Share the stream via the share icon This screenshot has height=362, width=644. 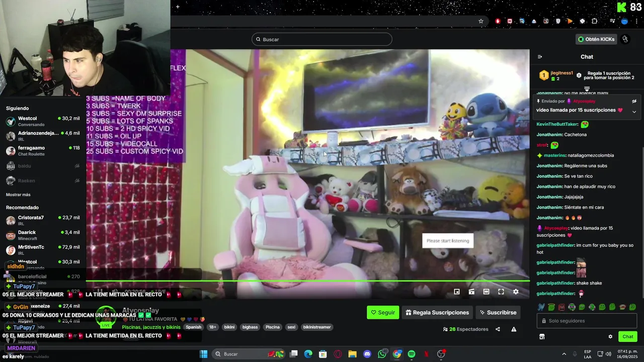(498, 329)
